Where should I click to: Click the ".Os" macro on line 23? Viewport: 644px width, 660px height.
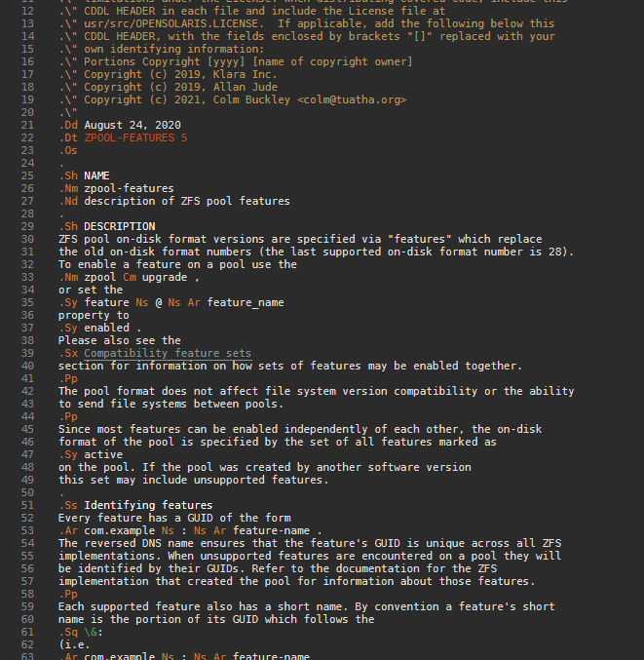point(67,150)
